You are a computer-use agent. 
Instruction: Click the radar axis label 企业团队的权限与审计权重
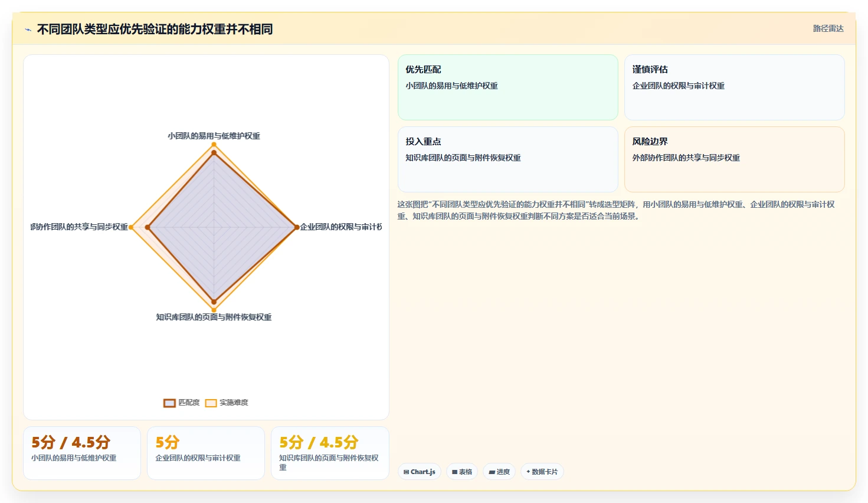(341, 227)
